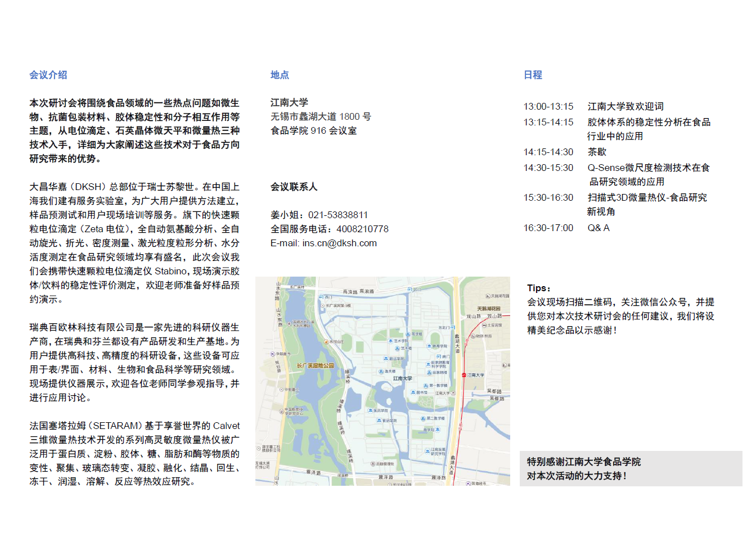The image size is (756, 533).
Task: Select the 茶歇 schedule entry
Action: [597, 152]
